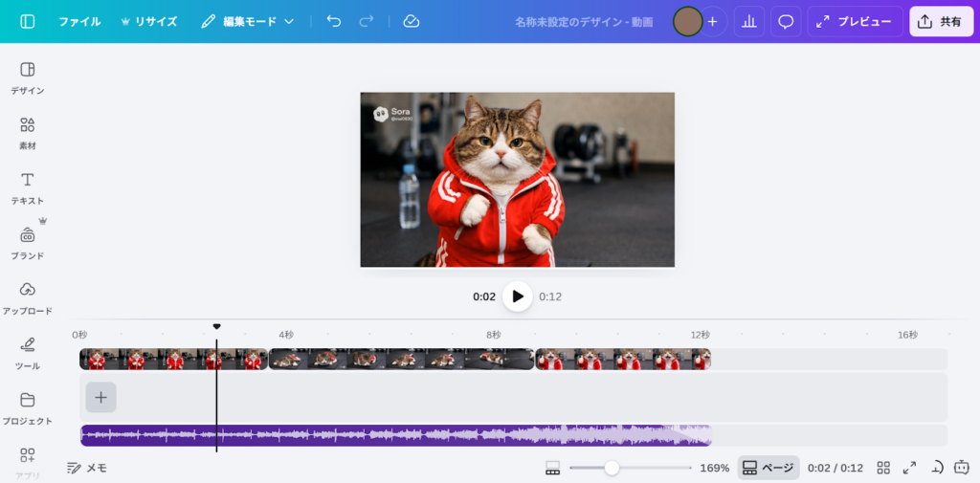Open the comments speech bubble icon
The image size is (980, 483).
click(786, 21)
